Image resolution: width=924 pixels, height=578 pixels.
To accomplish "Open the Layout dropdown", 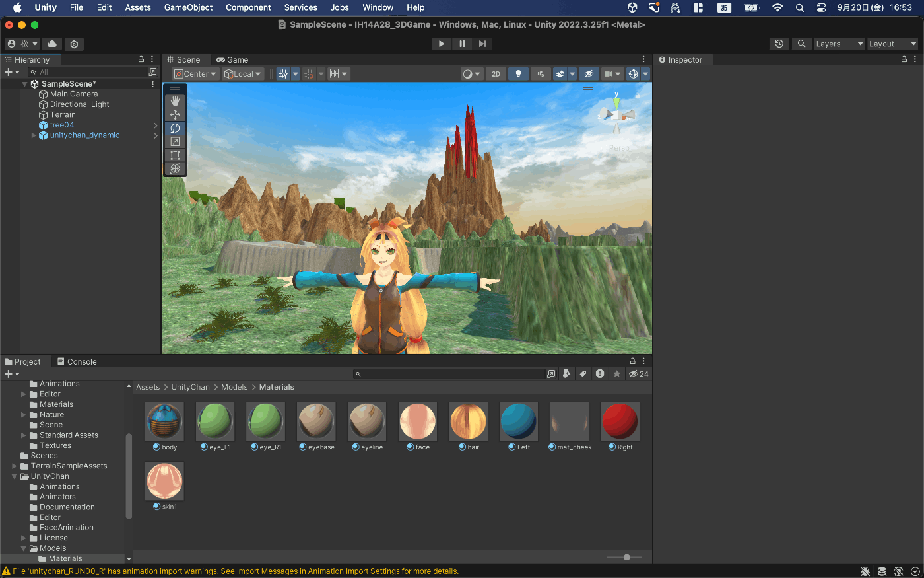I will point(892,44).
